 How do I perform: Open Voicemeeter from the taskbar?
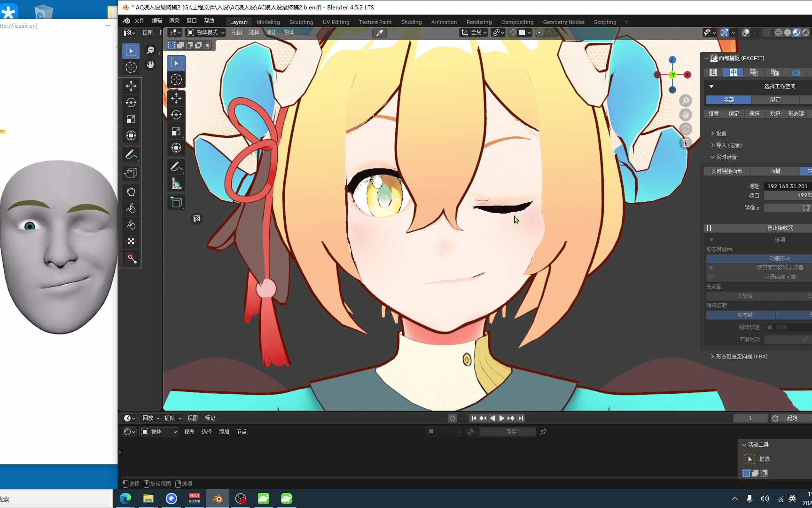click(195, 499)
